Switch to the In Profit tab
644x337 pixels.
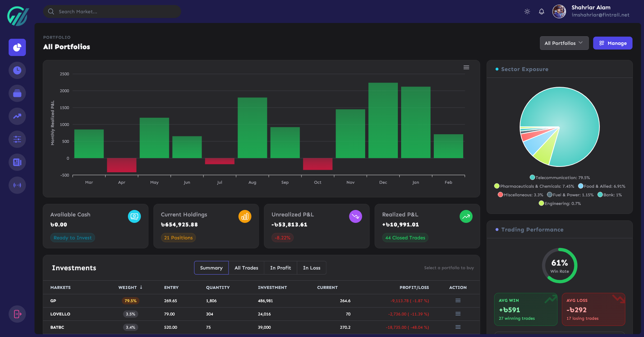tap(280, 268)
